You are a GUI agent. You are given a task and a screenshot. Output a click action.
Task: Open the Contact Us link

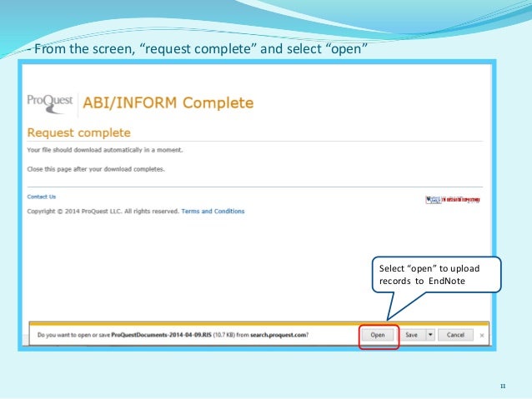pyautogui.click(x=42, y=197)
